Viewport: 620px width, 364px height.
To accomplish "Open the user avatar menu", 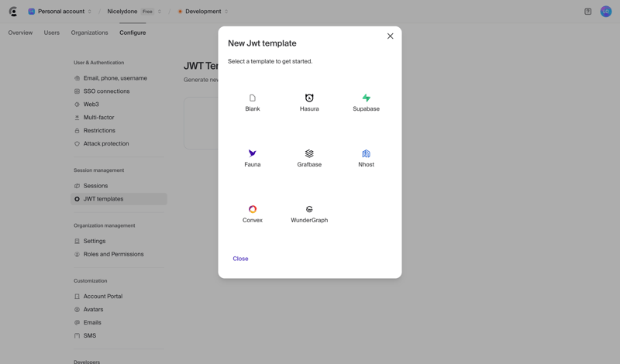I will (x=606, y=12).
